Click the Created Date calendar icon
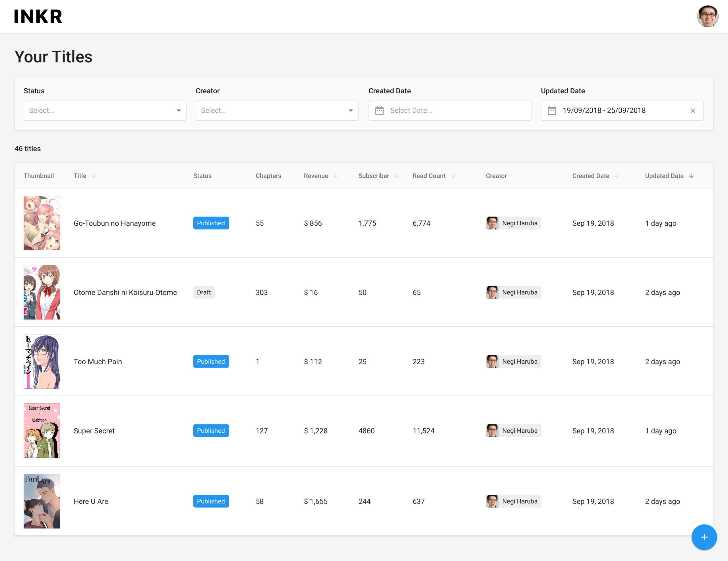Image resolution: width=728 pixels, height=561 pixels. [x=379, y=110]
